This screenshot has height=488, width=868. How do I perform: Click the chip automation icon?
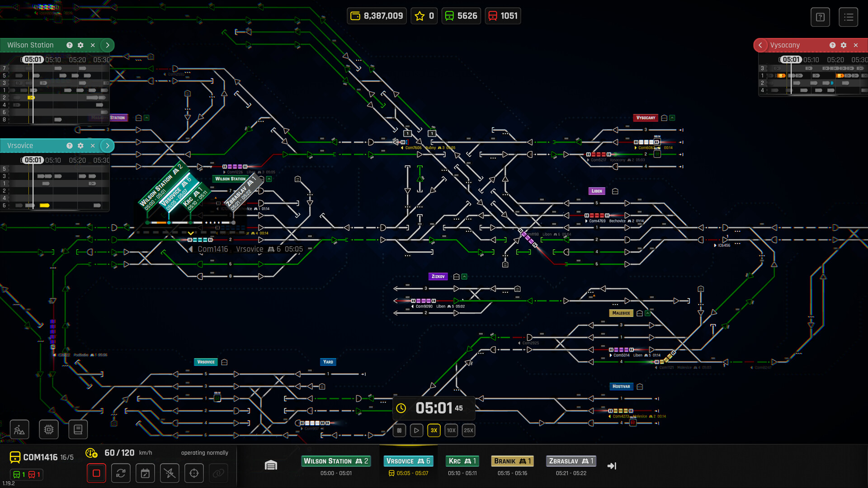48,429
